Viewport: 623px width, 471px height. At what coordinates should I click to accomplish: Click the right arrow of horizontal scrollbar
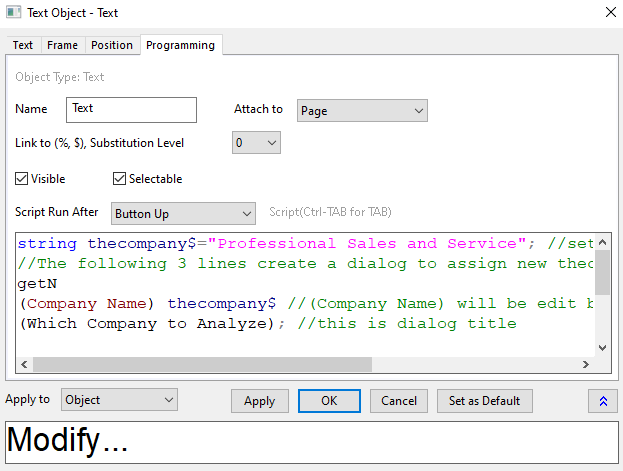[586, 364]
